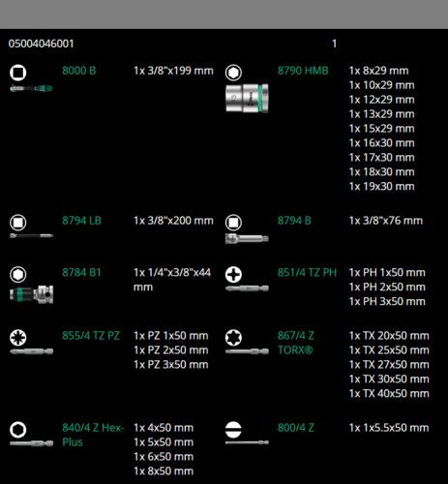Open the 840/4 Z Hex-Plus link
448x484 pixels.
point(93,435)
